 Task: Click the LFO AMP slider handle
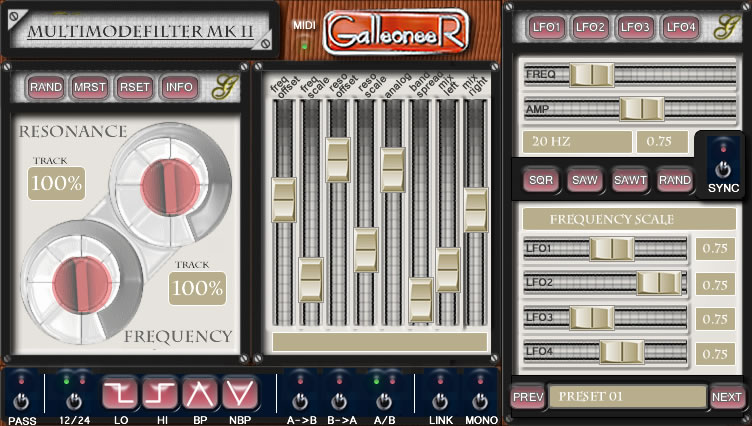642,109
